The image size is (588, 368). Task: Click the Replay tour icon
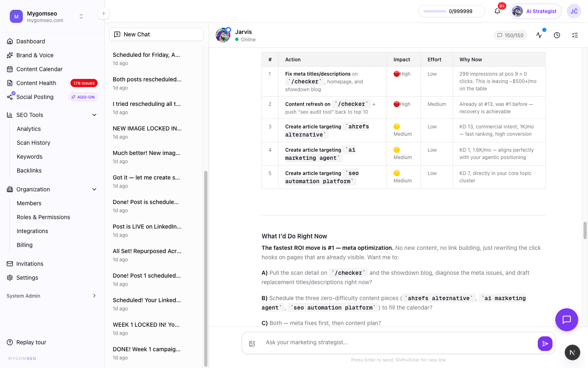click(9, 342)
